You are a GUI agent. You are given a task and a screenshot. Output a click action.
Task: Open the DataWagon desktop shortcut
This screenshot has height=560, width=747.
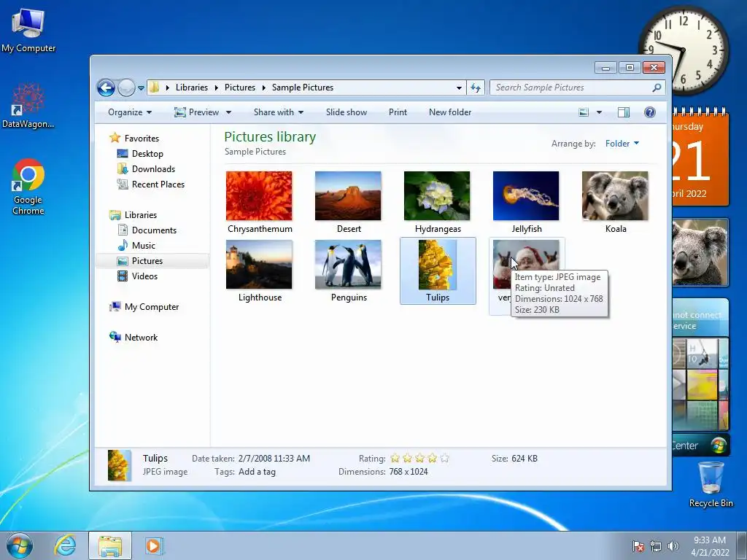click(x=28, y=106)
